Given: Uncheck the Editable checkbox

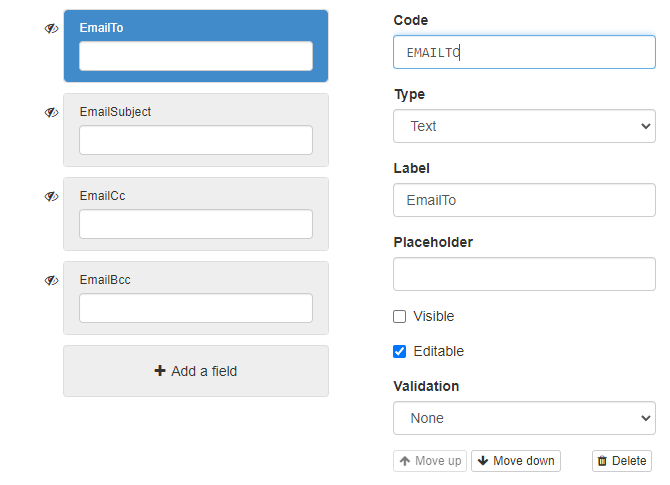Looking at the screenshot, I should click(400, 351).
